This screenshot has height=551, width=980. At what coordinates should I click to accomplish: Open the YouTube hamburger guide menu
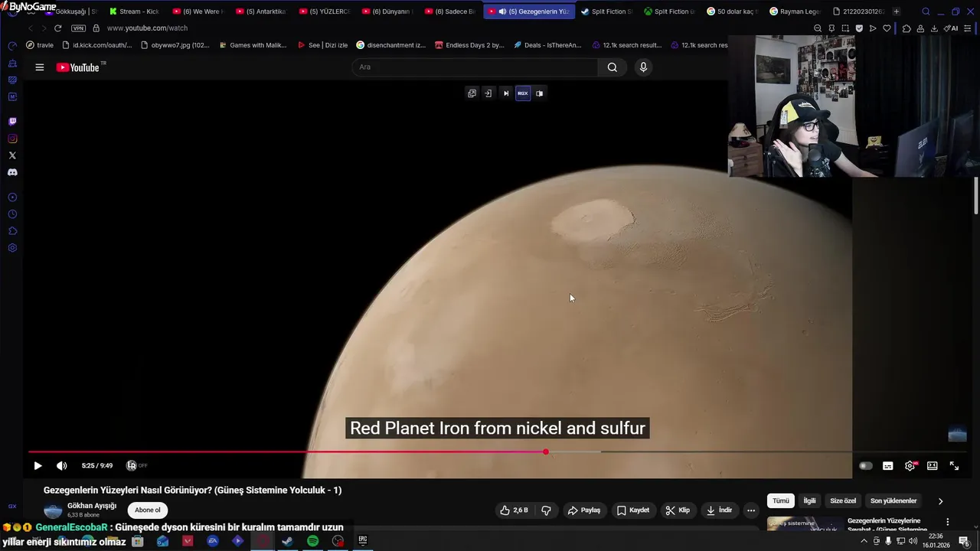39,67
